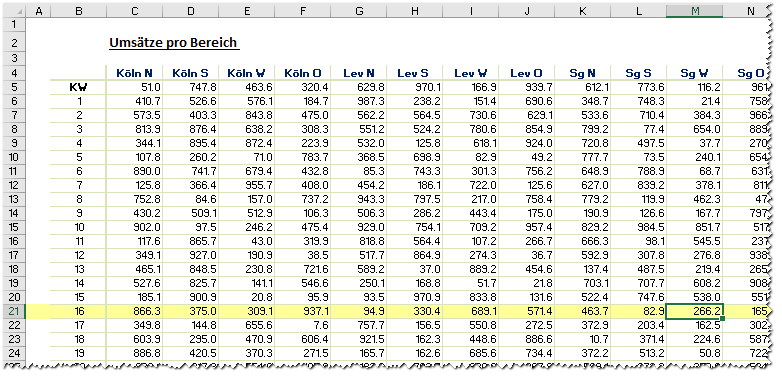Click cell with value 286.2
This screenshot has height=378, width=782.
(x=414, y=214)
